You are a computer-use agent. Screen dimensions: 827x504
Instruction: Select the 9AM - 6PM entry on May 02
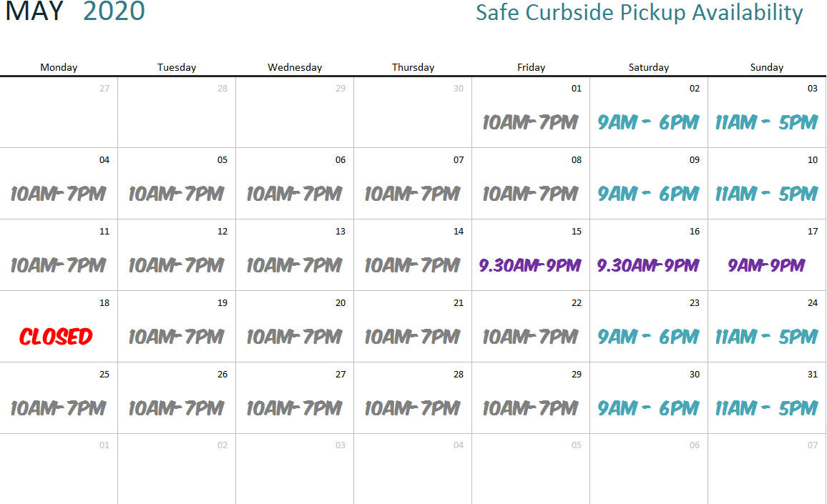pyautogui.click(x=648, y=122)
